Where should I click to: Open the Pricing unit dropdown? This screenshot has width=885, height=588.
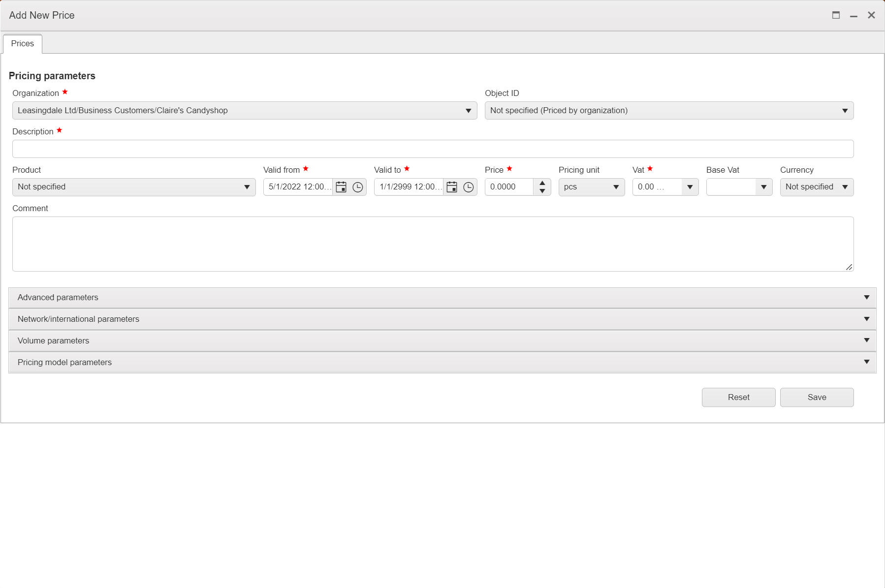(x=616, y=187)
